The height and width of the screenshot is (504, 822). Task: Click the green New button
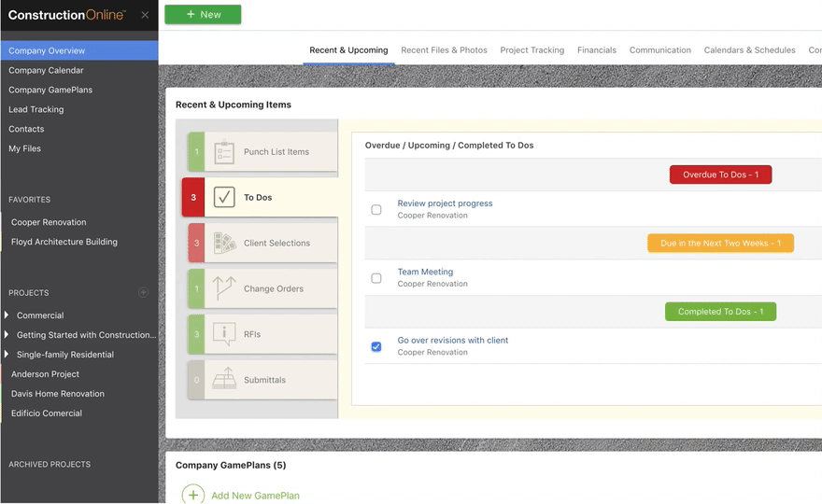coord(203,15)
